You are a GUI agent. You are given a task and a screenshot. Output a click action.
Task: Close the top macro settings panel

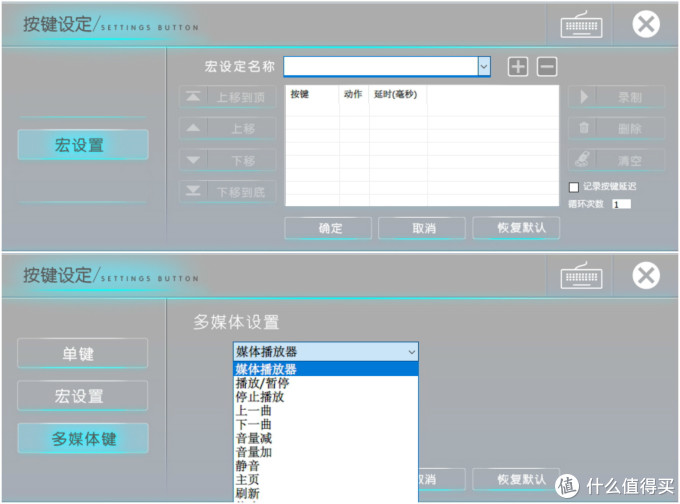(x=646, y=24)
